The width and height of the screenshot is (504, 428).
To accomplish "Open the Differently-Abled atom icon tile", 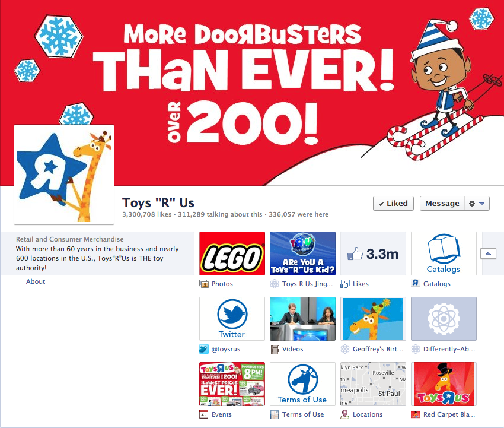I will [444, 319].
